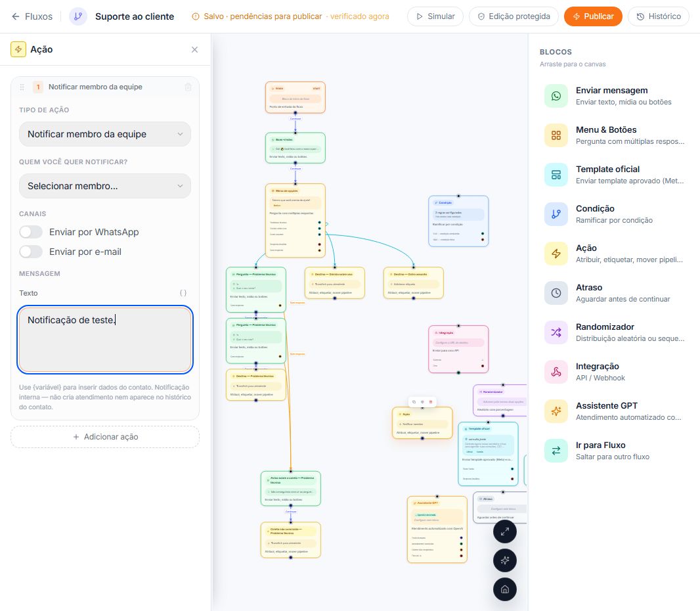The image size is (700, 611).
Task: Choose the Atraso clock block icon
Action: (x=556, y=293)
